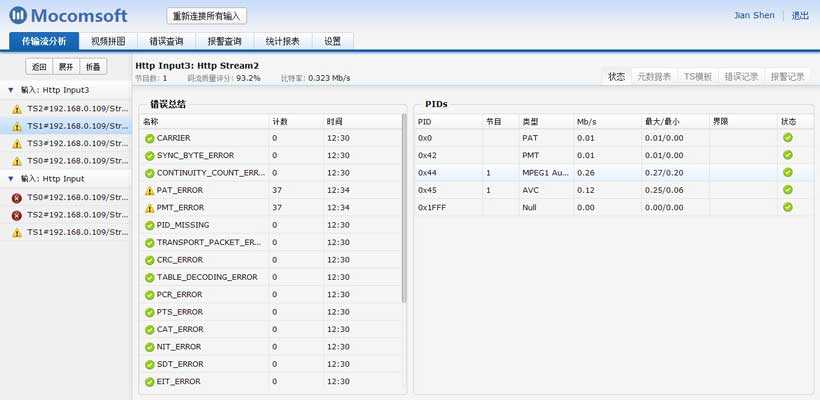Click the warning icon next to PAT_ERROR
820x400 pixels.
(150, 191)
